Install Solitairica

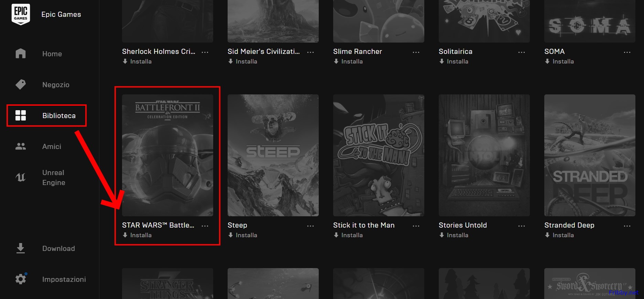coord(454,61)
